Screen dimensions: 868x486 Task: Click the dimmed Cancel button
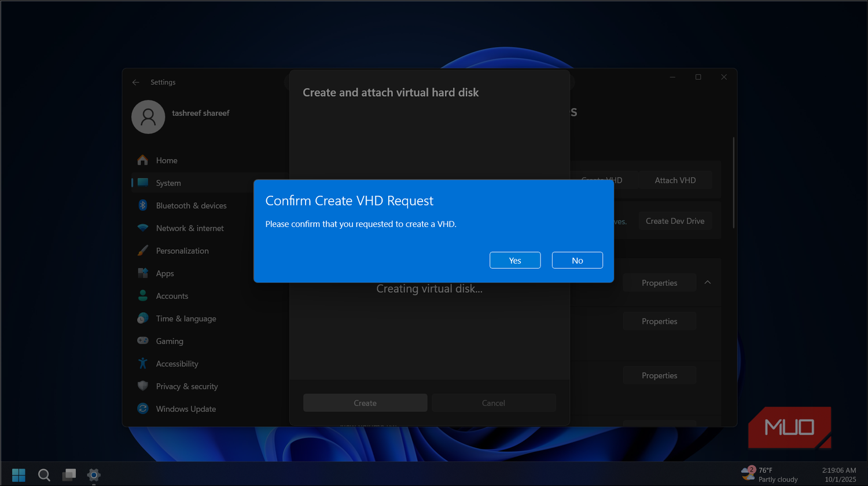[x=494, y=403]
